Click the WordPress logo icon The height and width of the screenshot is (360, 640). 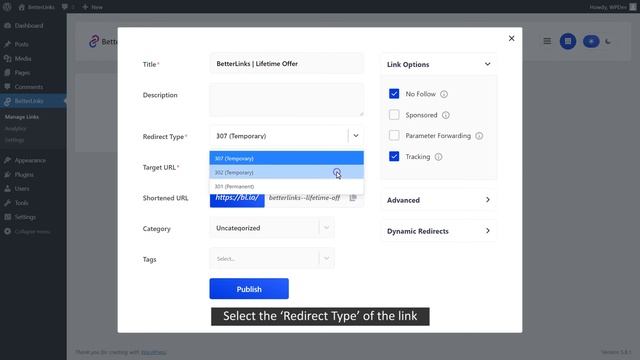click(x=7, y=7)
